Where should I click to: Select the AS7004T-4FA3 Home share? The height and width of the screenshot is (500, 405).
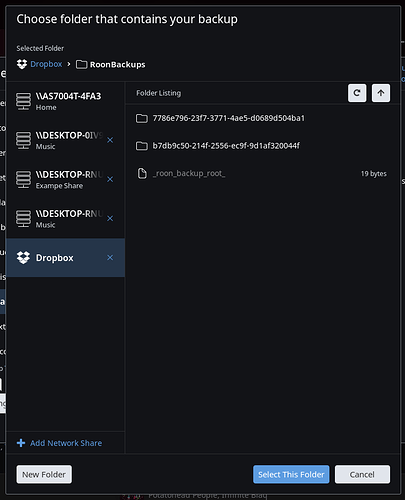[65, 101]
